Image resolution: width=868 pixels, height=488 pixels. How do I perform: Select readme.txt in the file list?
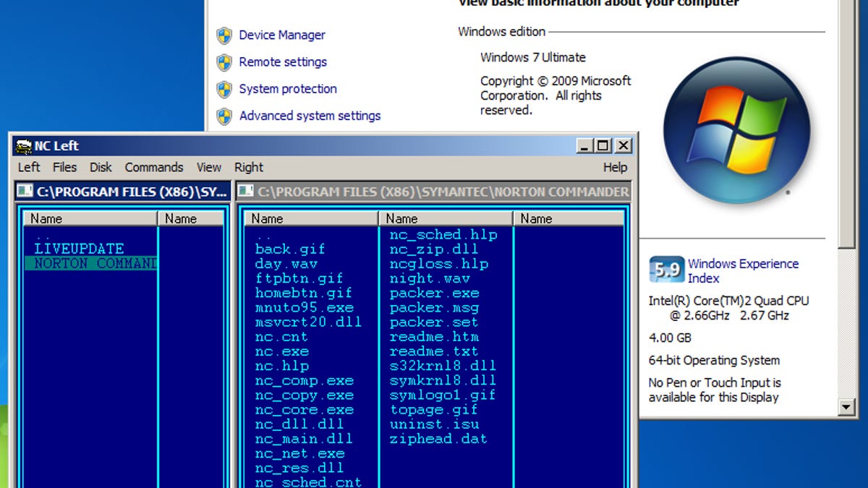pos(433,351)
